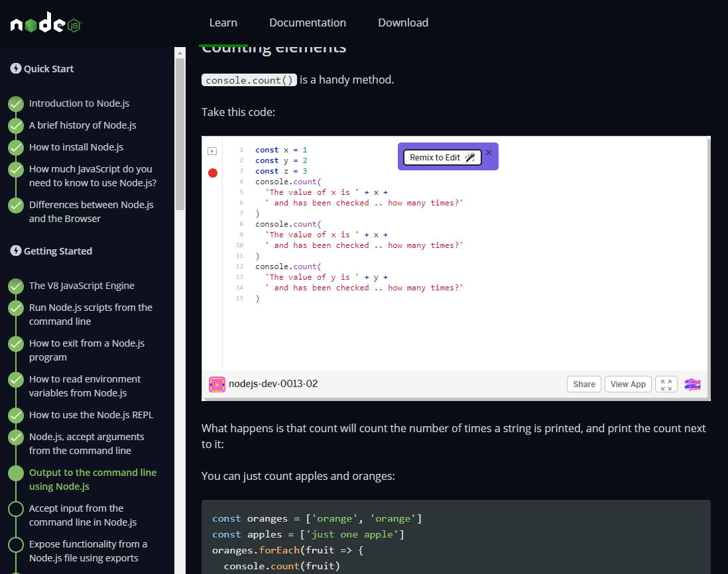Screen dimensions: 728x574
Task: Click line 4 console.count( in editor
Action: coord(288,182)
